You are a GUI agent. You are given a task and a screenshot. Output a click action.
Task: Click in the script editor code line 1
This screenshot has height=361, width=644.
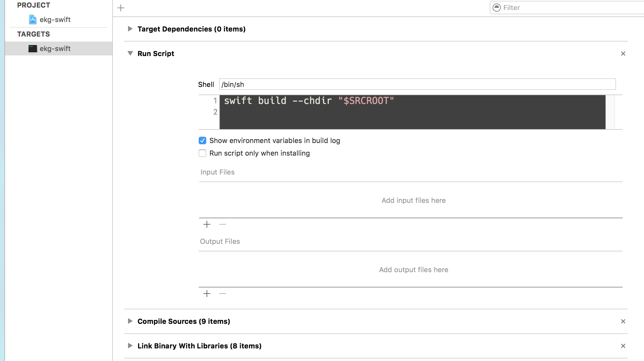[309, 101]
